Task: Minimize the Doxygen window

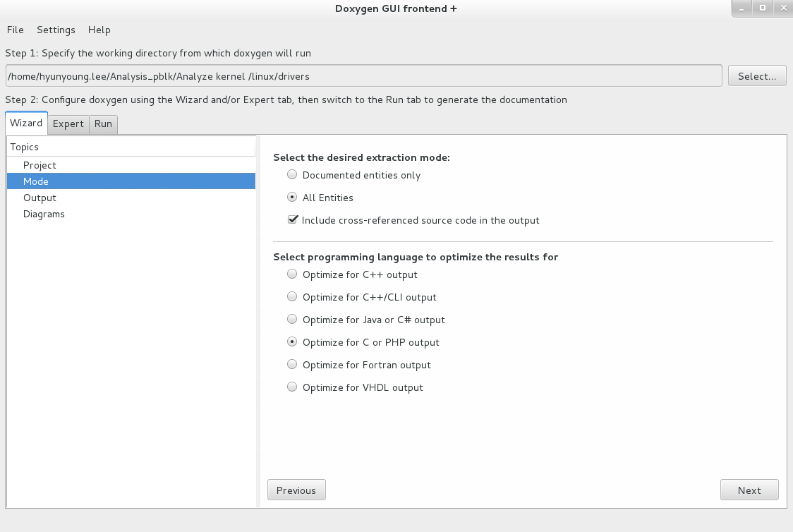Action: click(x=741, y=8)
